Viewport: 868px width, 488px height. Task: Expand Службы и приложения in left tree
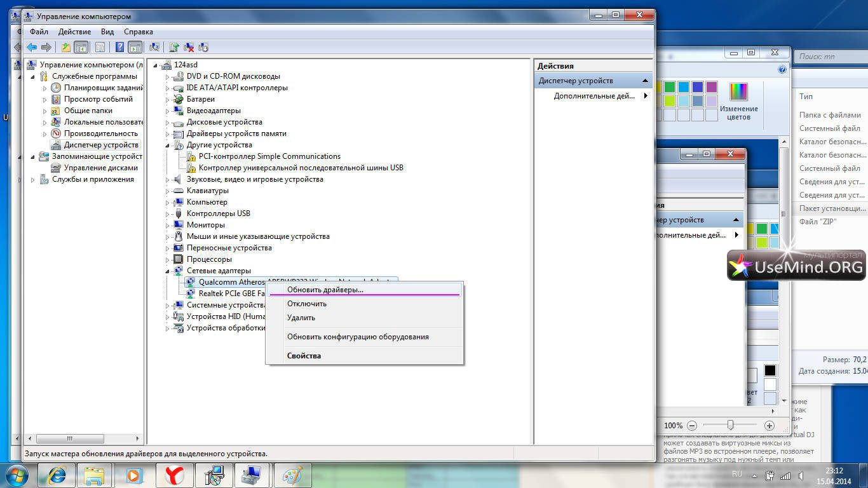(x=33, y=179)
